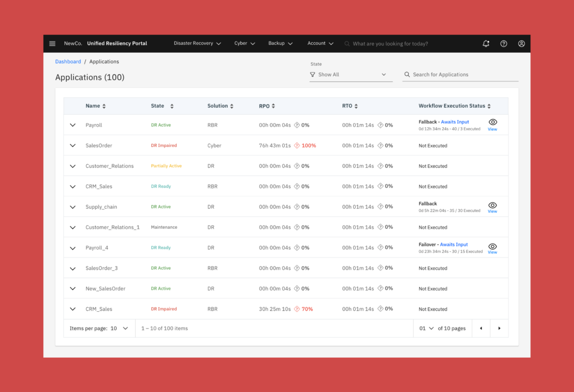Expand the SalesOrder row

click(x=72, y=146)
